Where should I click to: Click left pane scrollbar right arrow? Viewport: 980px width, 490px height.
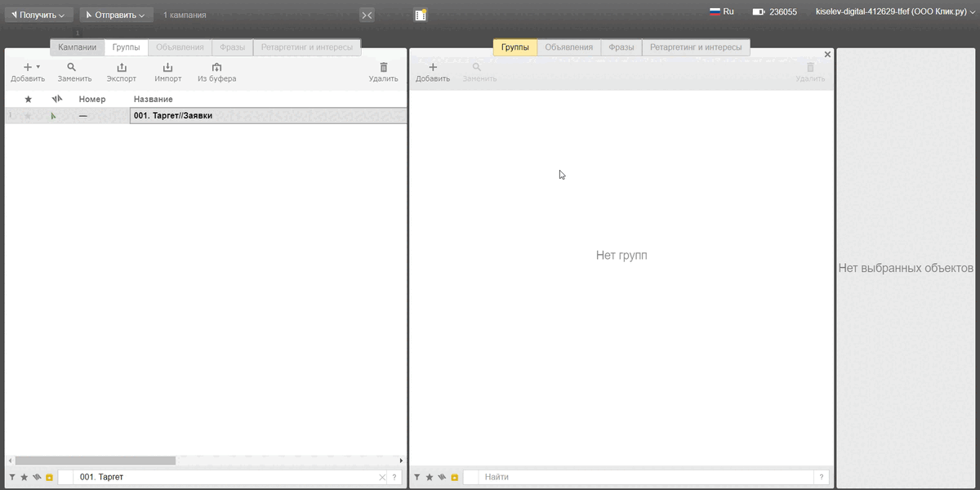tap(401, 461)
